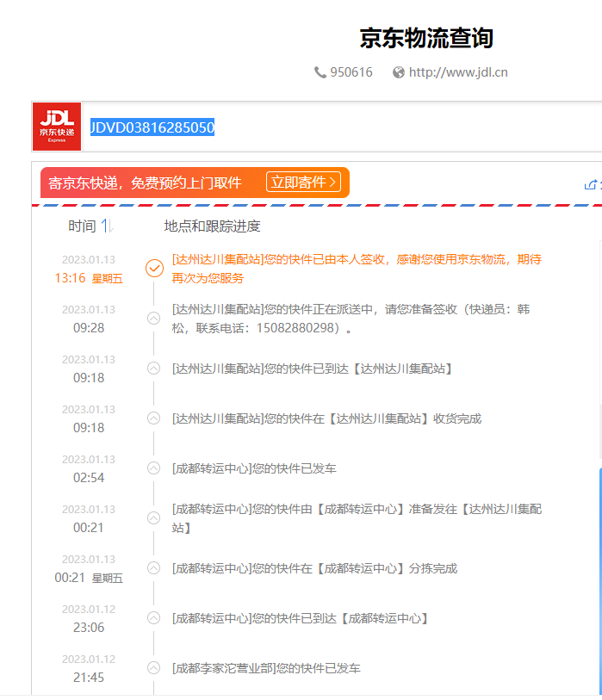Click the share icon at right edge
This screenshot has height=700, width=602.
coord(591,185)
